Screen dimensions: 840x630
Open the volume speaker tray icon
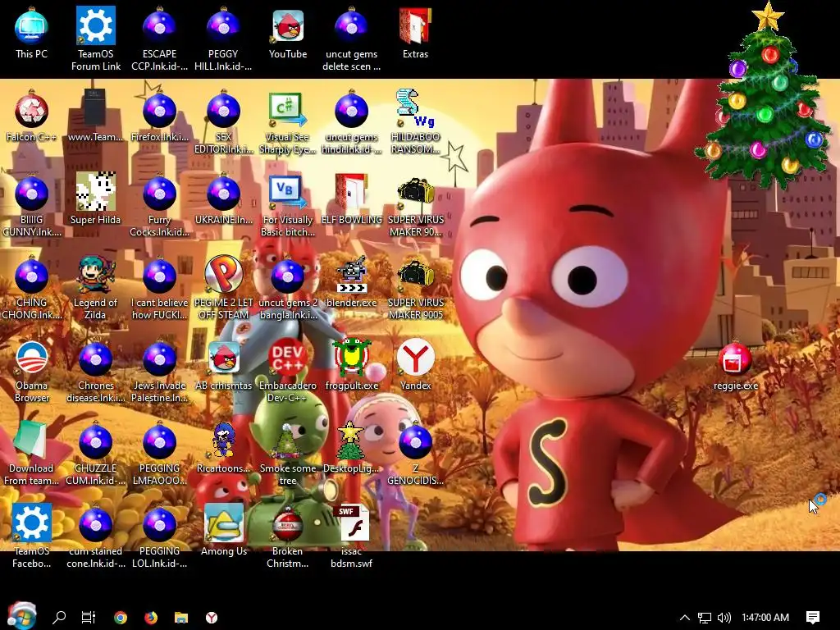[724, 618]
